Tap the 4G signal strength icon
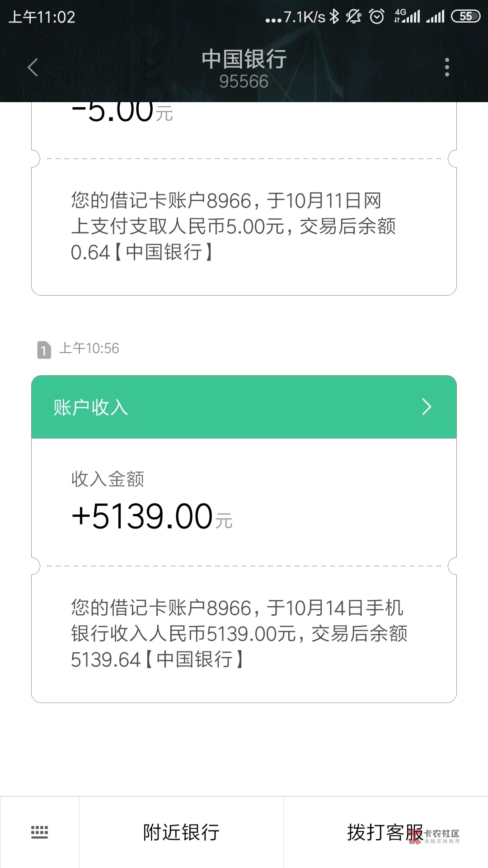488x868 pixels. 407,16
